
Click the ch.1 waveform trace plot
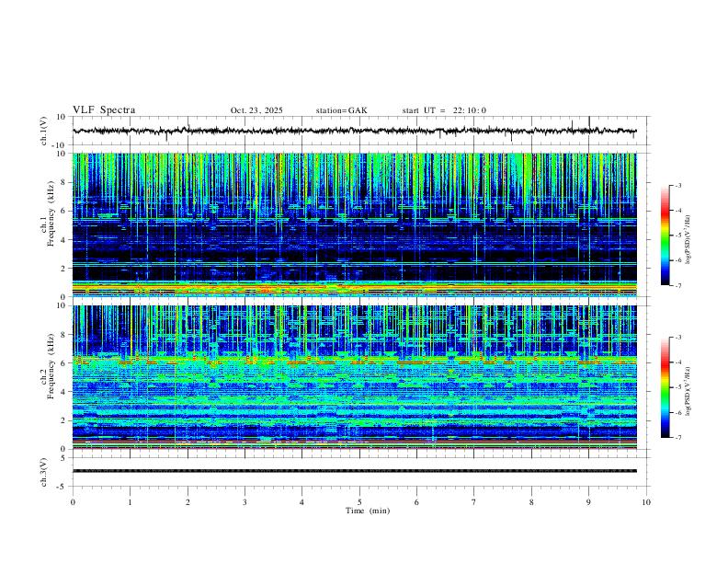coord(354,131)
